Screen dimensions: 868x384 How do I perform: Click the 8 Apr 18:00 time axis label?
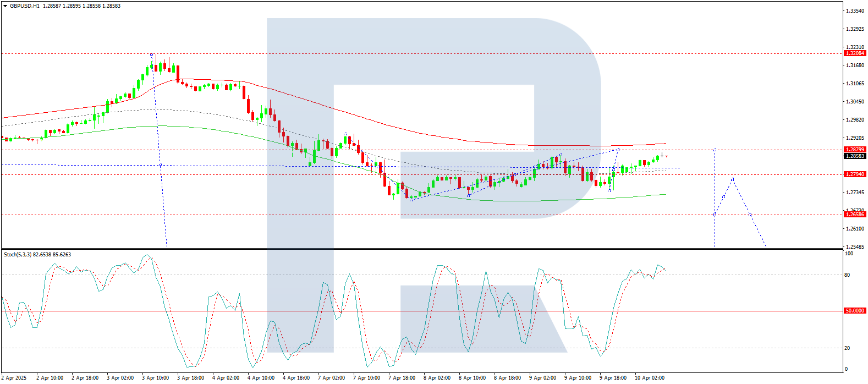pos(508,378)
